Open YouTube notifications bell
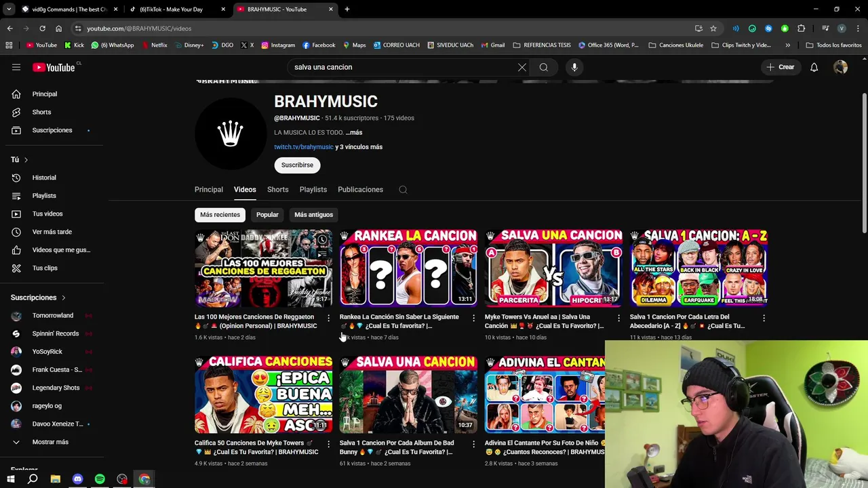This screenshot has width=868, height=488. 814,67
